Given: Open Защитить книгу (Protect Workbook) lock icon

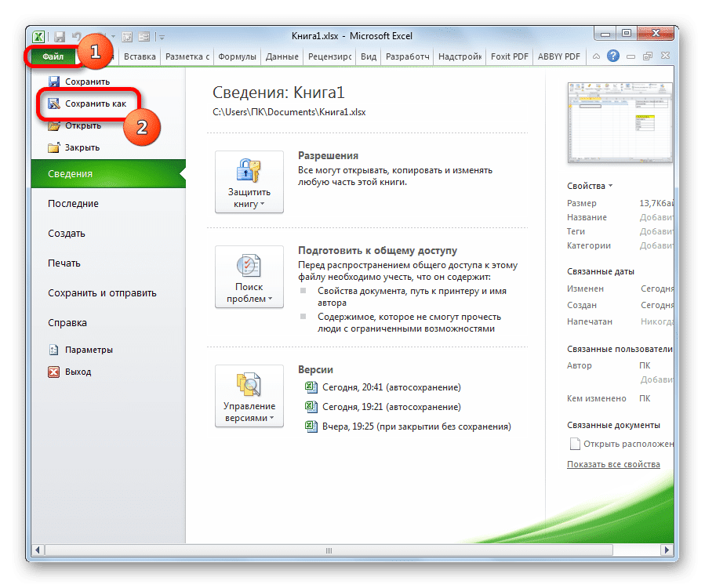Looking at the screenshot, I should click(x=249, y=171).
